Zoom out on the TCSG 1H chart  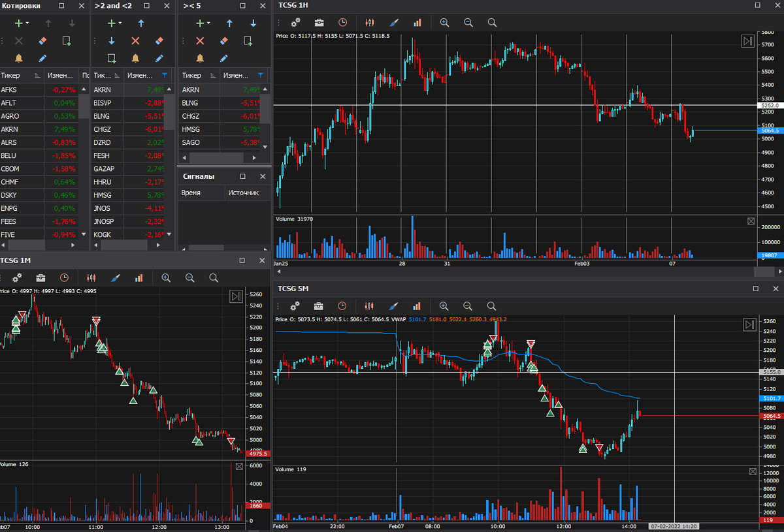tap(468, 22)
